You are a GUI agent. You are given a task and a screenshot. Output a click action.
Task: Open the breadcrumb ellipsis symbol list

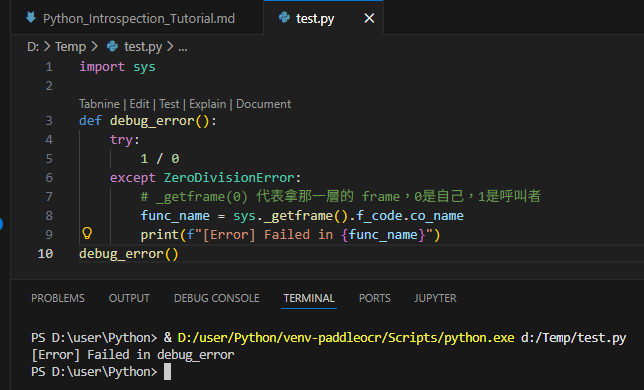click(183, 48)
